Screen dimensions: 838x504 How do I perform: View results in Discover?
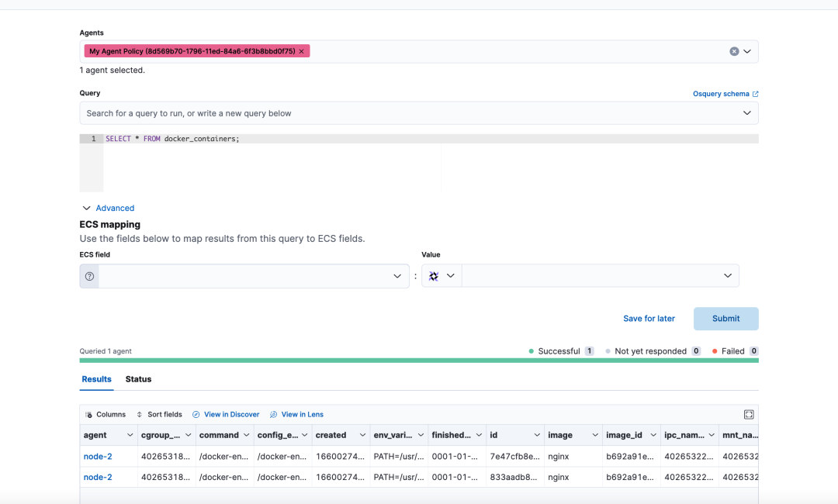click(226, 415)
